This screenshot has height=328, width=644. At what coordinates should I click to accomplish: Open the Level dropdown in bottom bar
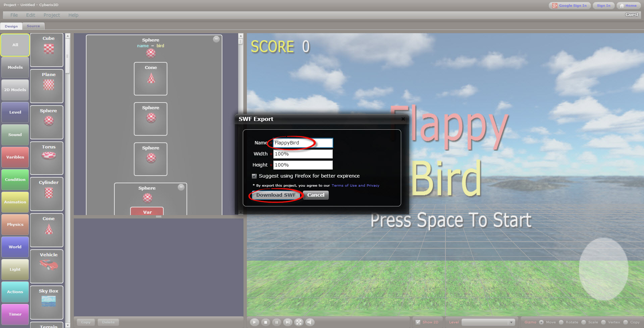click(488, 322)
